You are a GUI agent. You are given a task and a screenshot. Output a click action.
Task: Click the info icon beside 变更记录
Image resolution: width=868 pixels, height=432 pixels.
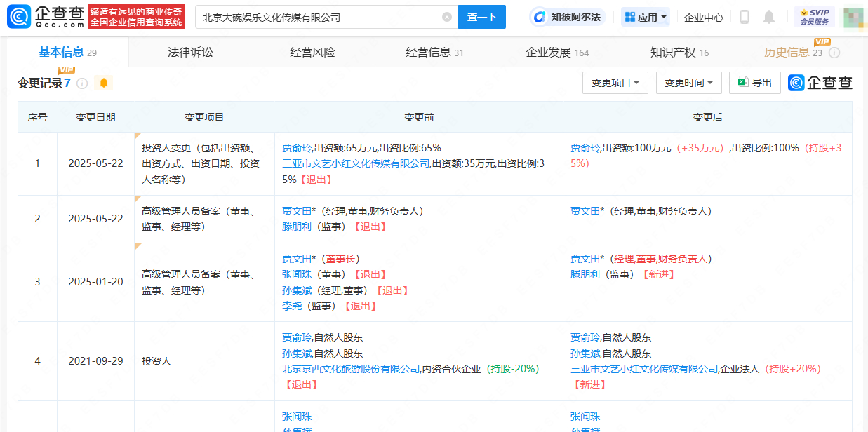click(x=82, y=83)
